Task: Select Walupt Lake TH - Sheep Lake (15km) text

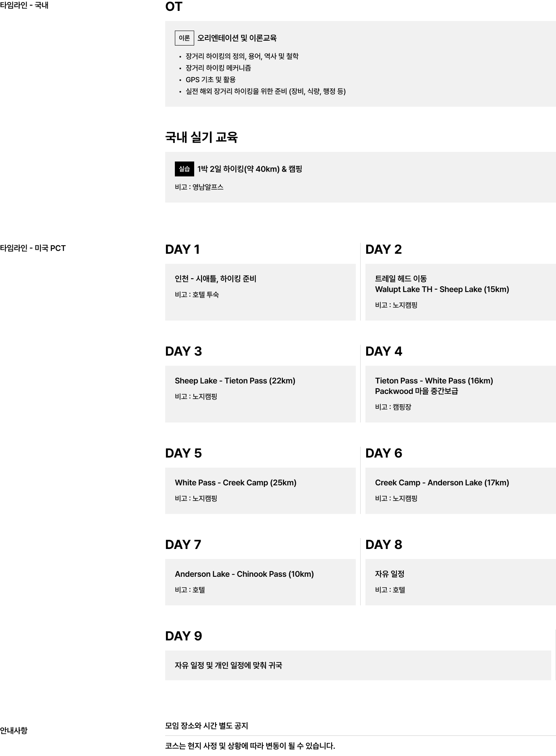Action: (442, 289)
